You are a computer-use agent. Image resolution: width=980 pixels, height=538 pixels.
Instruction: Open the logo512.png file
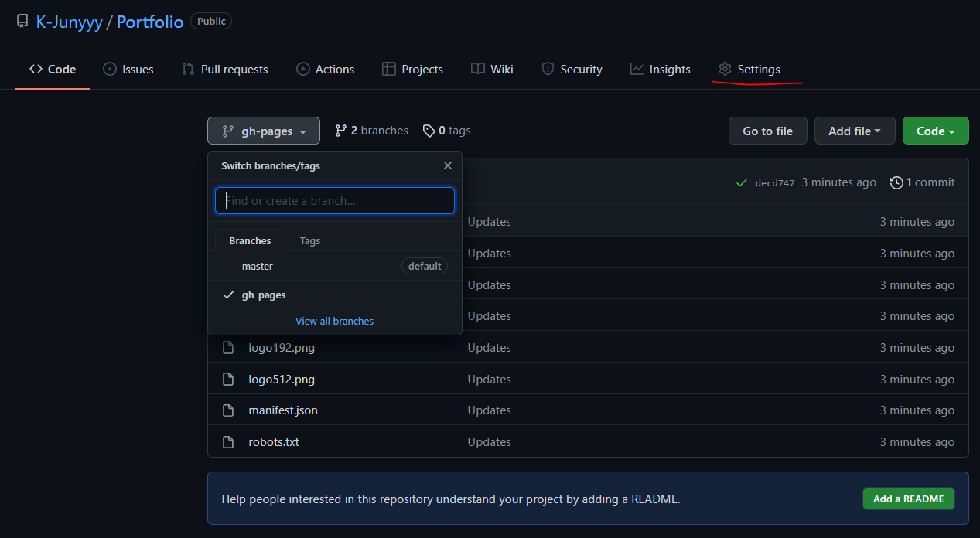point(282,380)
